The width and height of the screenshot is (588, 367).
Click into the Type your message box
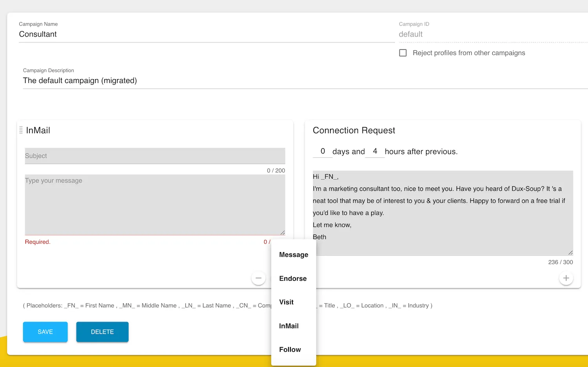[155, 205]
